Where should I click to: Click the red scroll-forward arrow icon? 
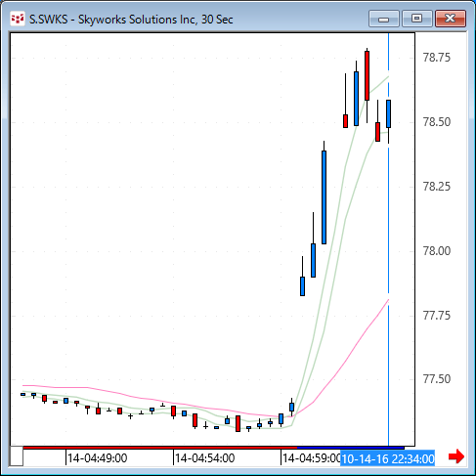pos(456,456)
